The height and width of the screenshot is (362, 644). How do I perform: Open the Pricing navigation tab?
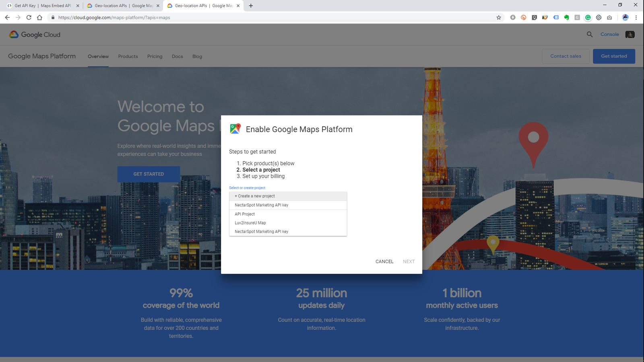[155, 56]
